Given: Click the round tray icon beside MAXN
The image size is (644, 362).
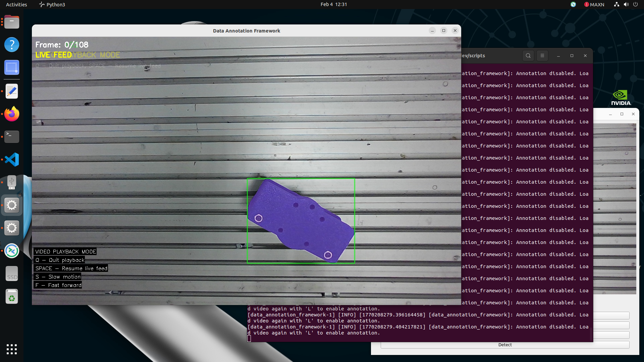Looking at the screenshot, I should point(573,4).
